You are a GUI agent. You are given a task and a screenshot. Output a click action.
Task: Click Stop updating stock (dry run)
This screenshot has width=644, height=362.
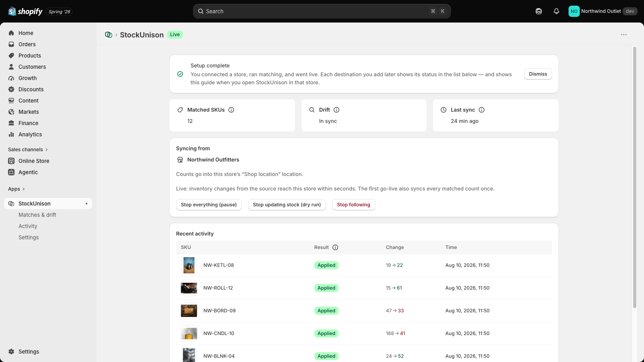(287, 205)
